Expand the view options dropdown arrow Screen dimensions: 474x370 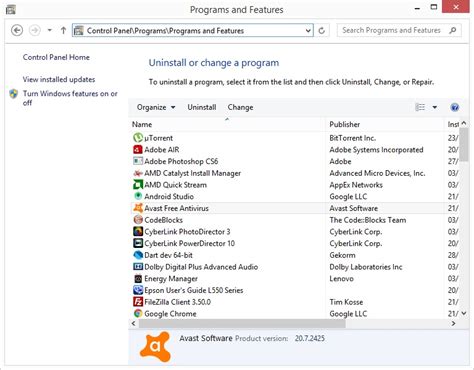tap(435, 107)
